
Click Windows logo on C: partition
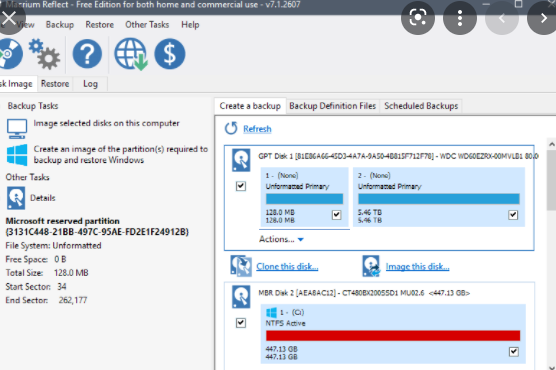[x=271, y=313]
